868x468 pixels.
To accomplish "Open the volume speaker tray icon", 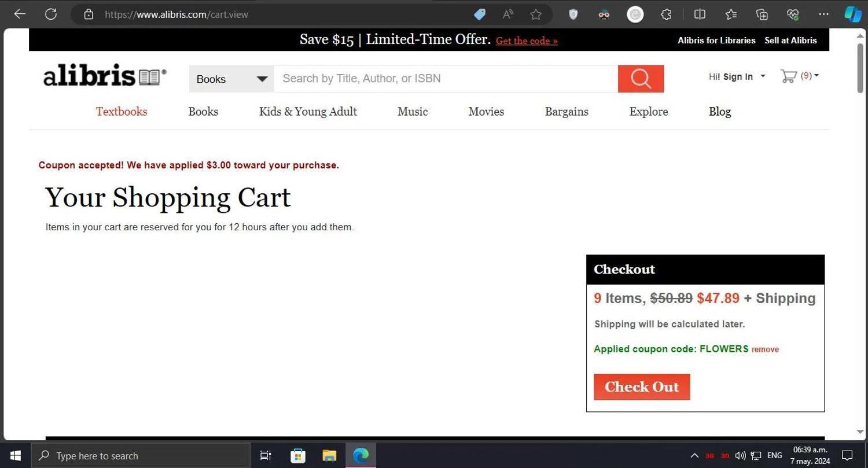I will pyautogui.click(x=740, y=456).
